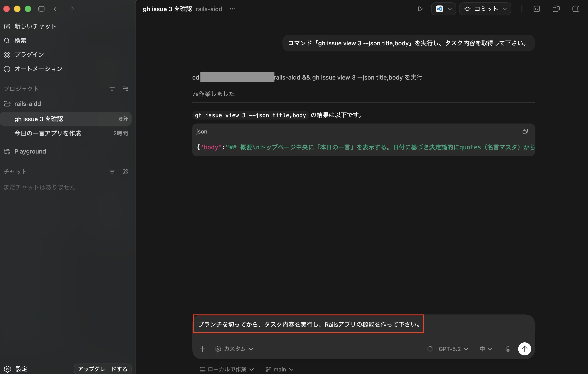Viewport: 588px width, 374px height.
Task: Open the プラグイン menu item
Action: [29, 55]
